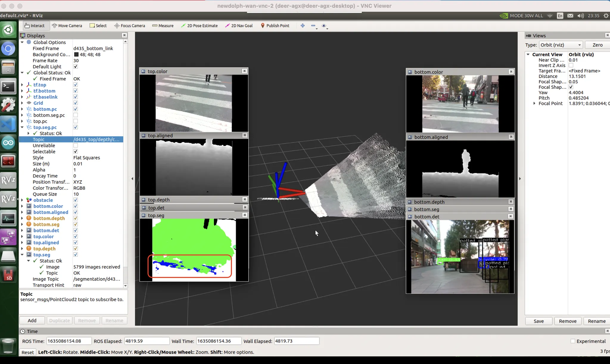
Task: Choose the Focus Camera tool
Action: 130,26
